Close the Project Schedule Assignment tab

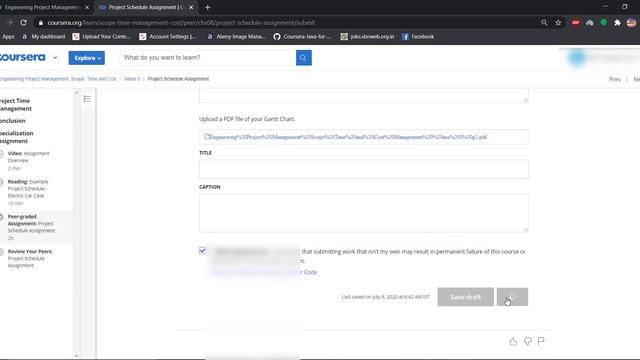coord(191,7)
